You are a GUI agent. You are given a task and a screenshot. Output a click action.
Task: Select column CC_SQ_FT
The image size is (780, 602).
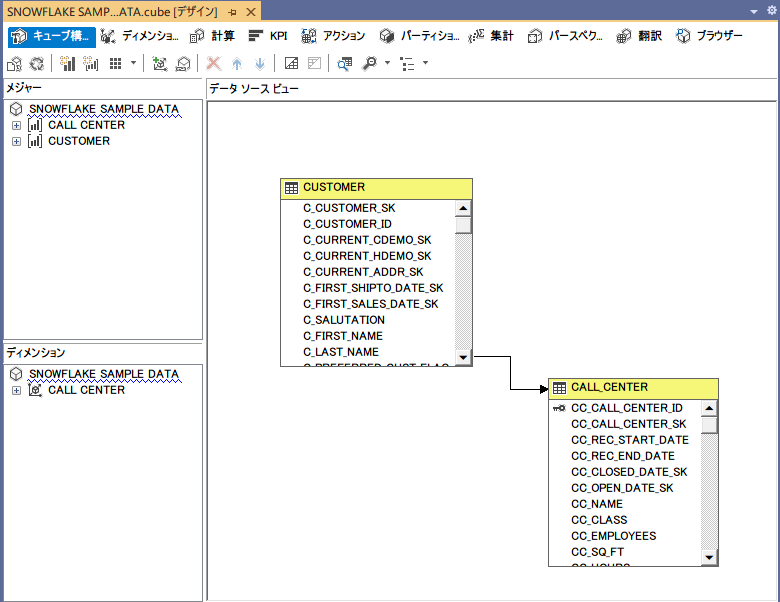597,552
